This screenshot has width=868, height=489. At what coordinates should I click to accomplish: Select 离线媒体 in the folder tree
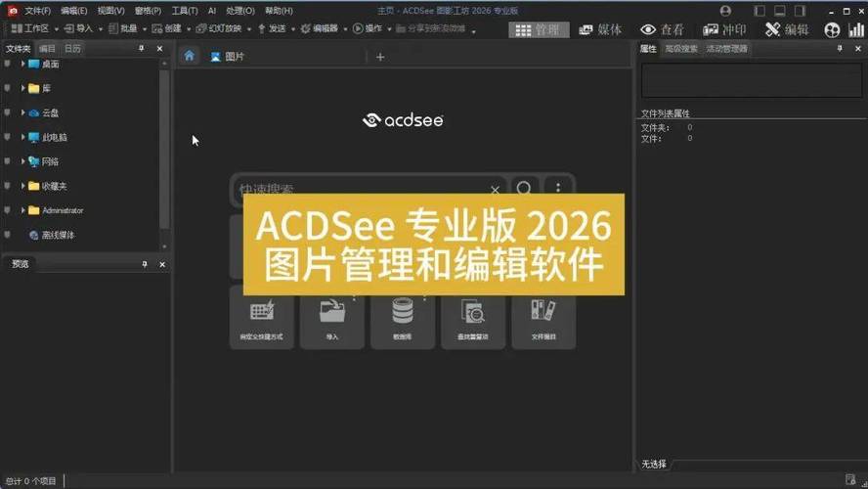(x=58, y=235)
